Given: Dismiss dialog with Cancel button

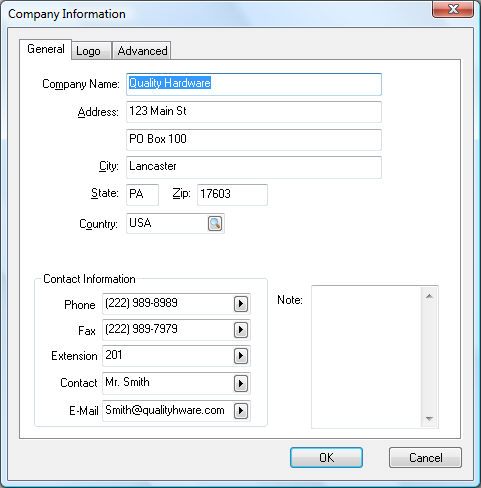Looking at the screenshot, I should point(425,458).
